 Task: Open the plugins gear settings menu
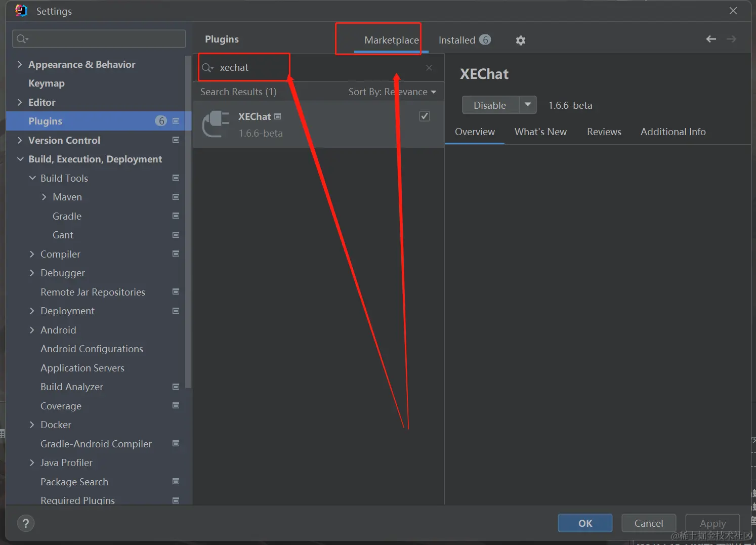(520, 40)
